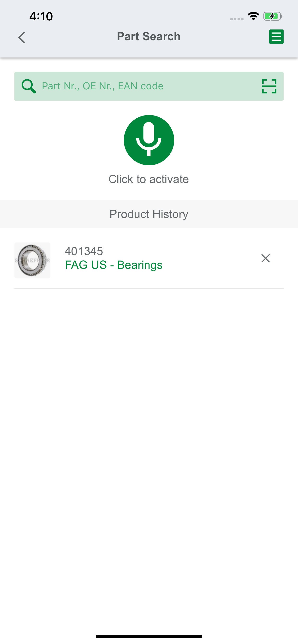Activate the voice search microphone

[149, 140]
